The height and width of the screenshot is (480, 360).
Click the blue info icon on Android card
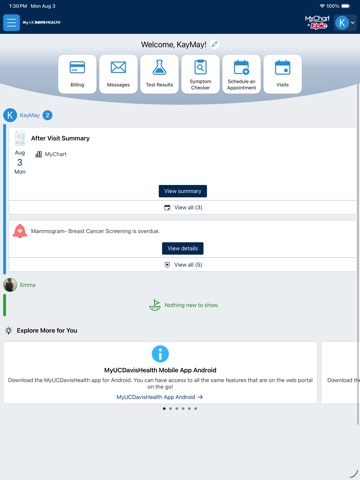160,354
